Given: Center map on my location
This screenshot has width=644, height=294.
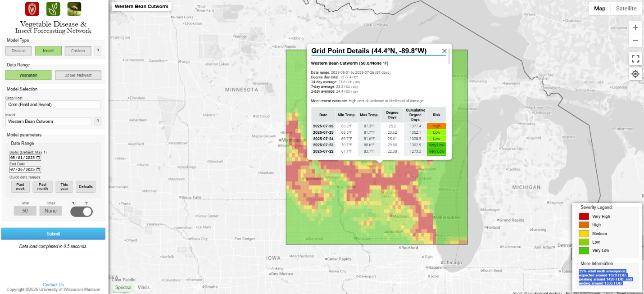Looking at the screenshot, I should tap(635, 74).
